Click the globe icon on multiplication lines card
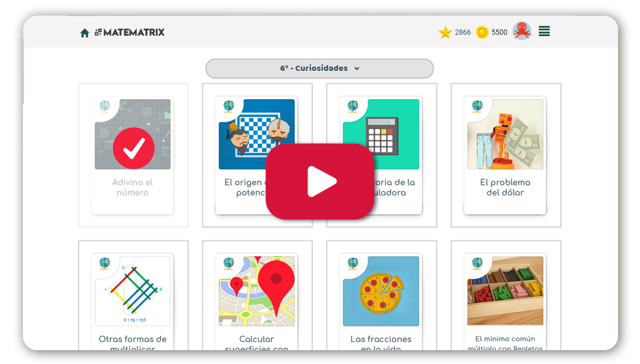The width and height of the screenshot is (640, 364). coord(105,263)
